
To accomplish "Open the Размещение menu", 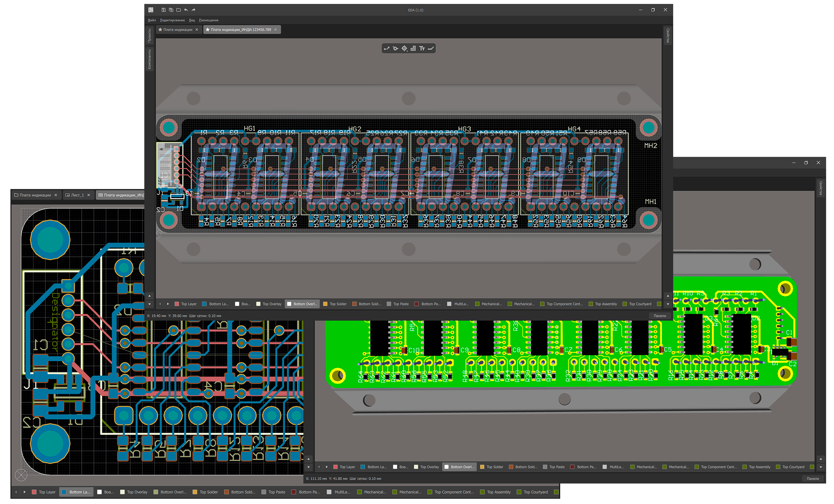I will (209, 20).
